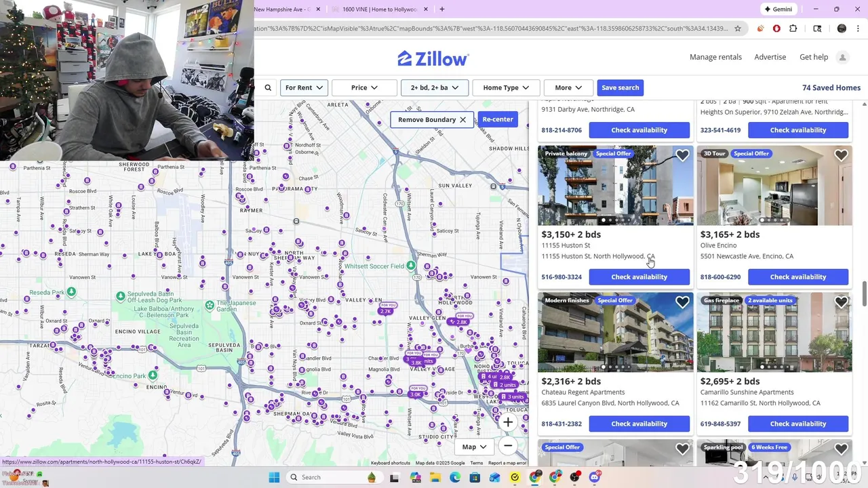Save the Olive Encino listing with heart
868x488 pixels.
(841, 156)
